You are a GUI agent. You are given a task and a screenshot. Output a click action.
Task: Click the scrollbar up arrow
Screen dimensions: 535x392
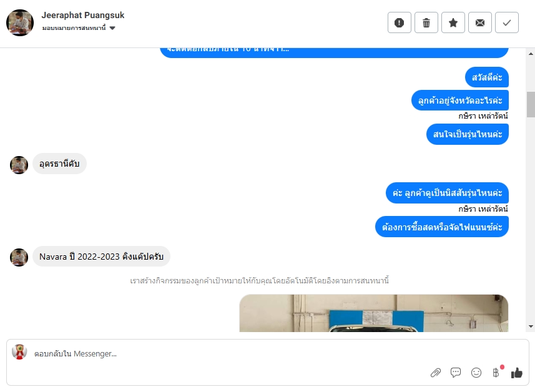[531, 54]
